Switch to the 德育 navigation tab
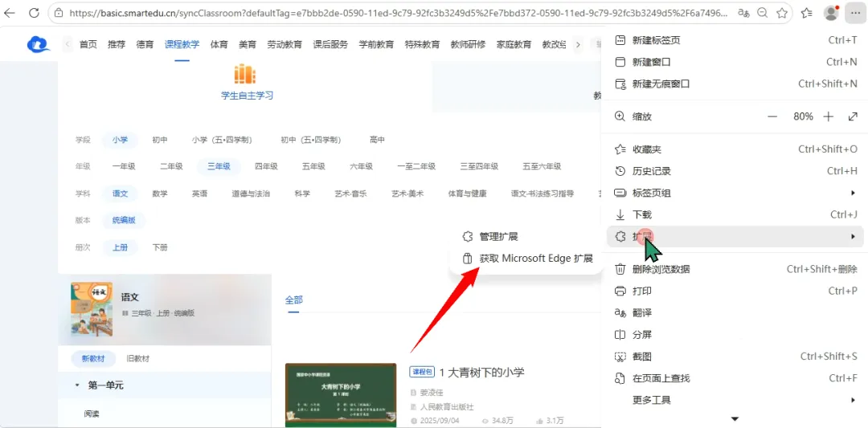The width and height of the screenshot is (868, 428). [145, 44]
